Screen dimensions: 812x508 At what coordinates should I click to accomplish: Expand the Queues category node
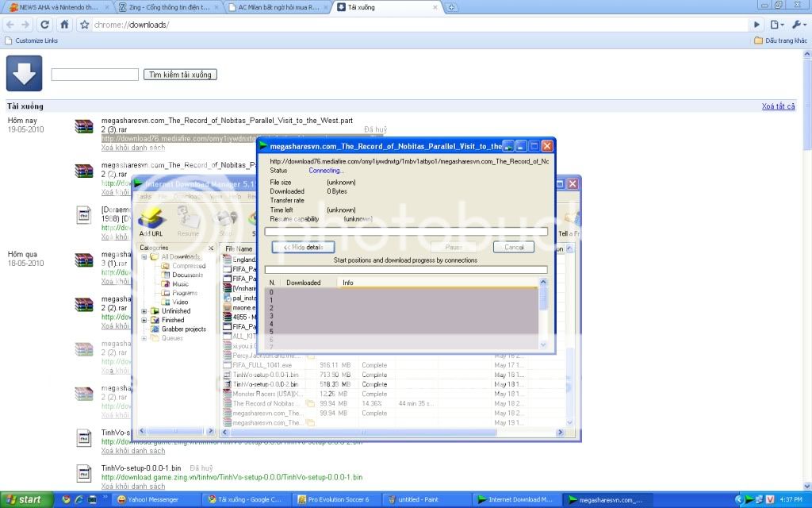(x=144, y=338)
